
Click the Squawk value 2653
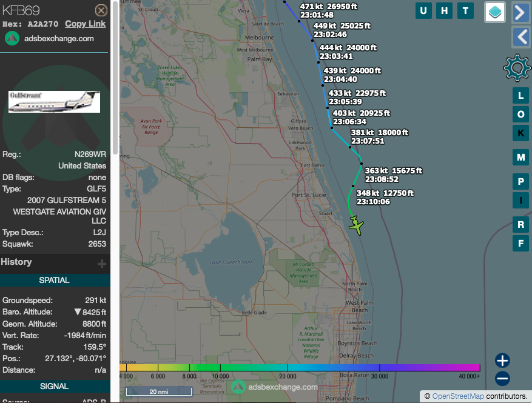(97, 244)
